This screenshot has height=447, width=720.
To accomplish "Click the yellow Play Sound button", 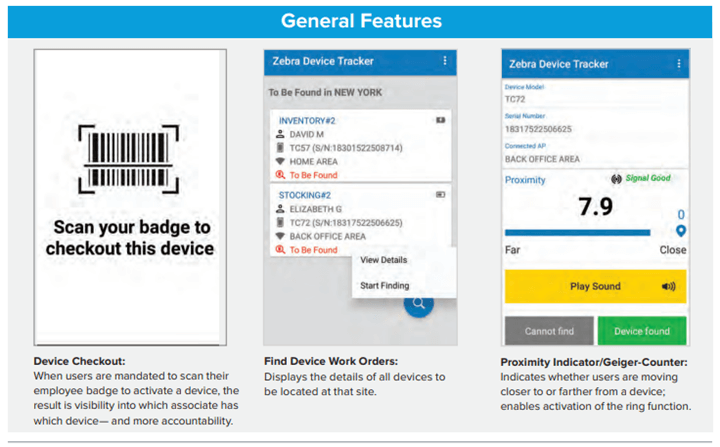I will click(595, 286).
